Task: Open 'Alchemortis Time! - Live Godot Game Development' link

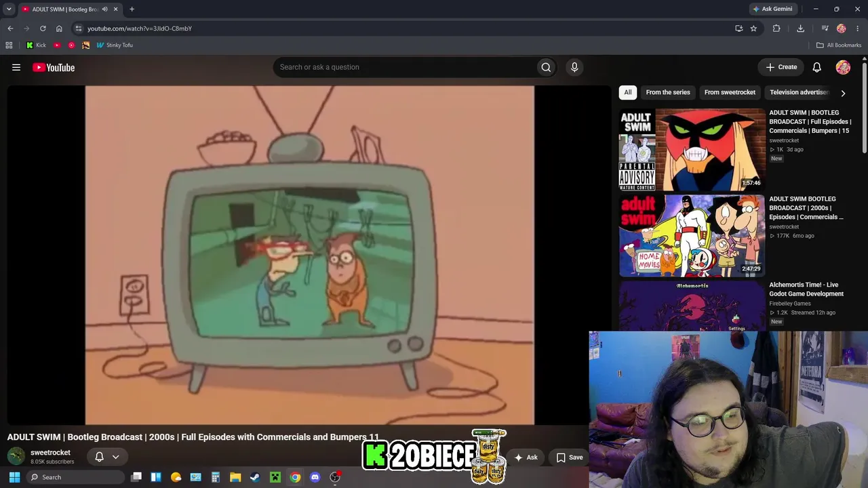Action: point(806,289)
